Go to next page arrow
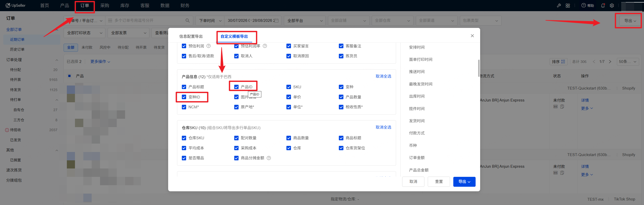The height and width of the screenshot is (205, 644). [610, 62]
